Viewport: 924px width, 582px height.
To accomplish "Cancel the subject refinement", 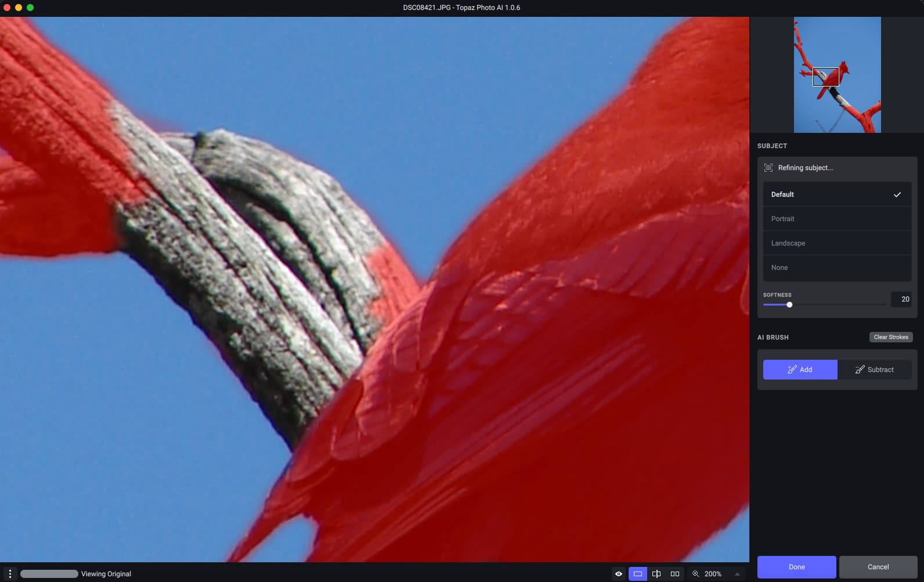I will (878, 567).
